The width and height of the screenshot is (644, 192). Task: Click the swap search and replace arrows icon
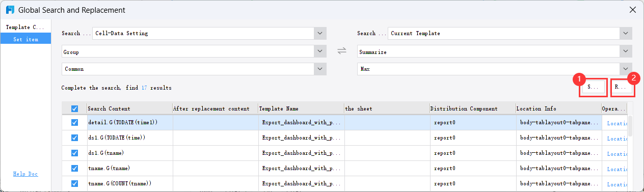pos(342,50)
